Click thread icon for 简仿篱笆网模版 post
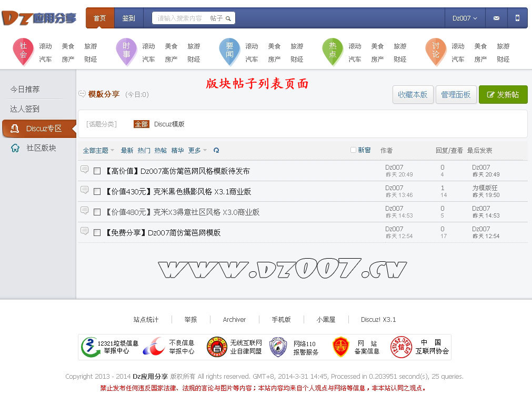The width and height of the screenshot is (532, 403). (85, 231)
